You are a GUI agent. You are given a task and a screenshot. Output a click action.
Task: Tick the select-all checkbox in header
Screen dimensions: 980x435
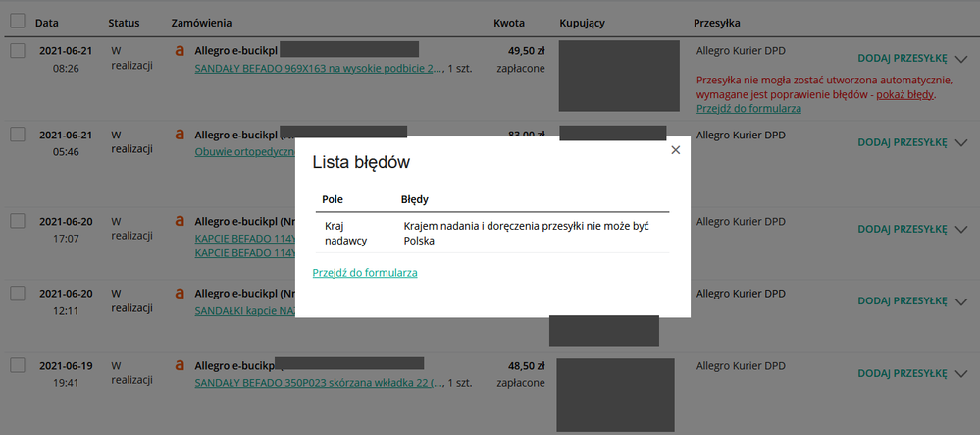18,22
